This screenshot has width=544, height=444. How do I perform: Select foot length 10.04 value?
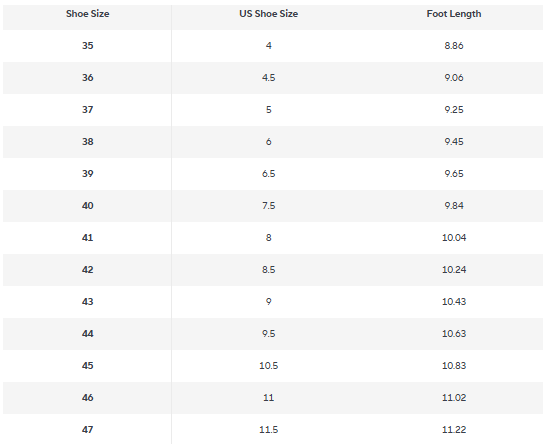coord(454,238)
